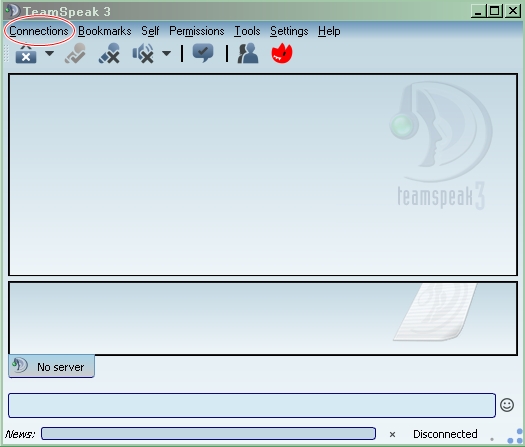The height and width of the screenshot is (447, 525).
Task: Mute microphone with the toolbar icon
Action: point(109,54)
